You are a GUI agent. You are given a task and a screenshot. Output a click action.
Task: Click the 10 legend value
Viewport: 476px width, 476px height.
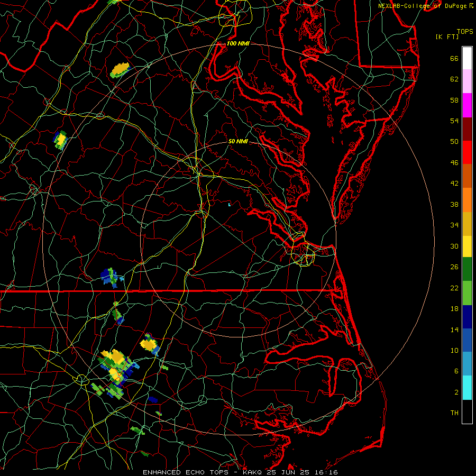coord(454,350)
